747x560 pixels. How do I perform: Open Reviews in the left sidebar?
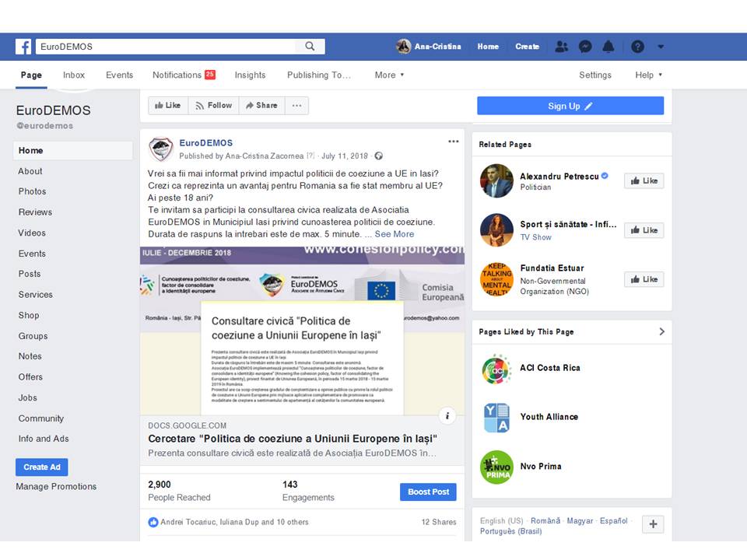35,212
